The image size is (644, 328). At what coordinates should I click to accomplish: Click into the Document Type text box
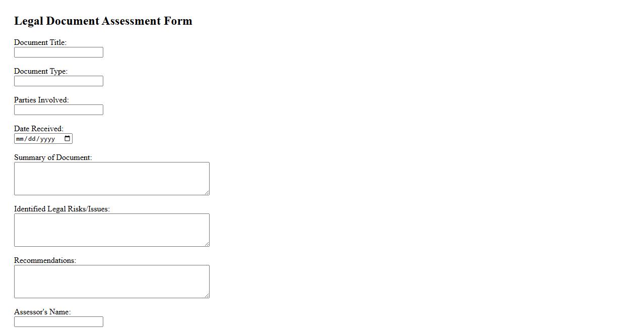coord(58,81)
